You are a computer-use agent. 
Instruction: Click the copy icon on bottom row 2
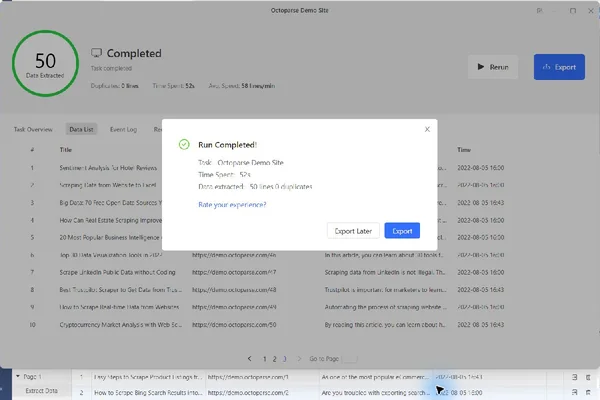coord(574,392)
